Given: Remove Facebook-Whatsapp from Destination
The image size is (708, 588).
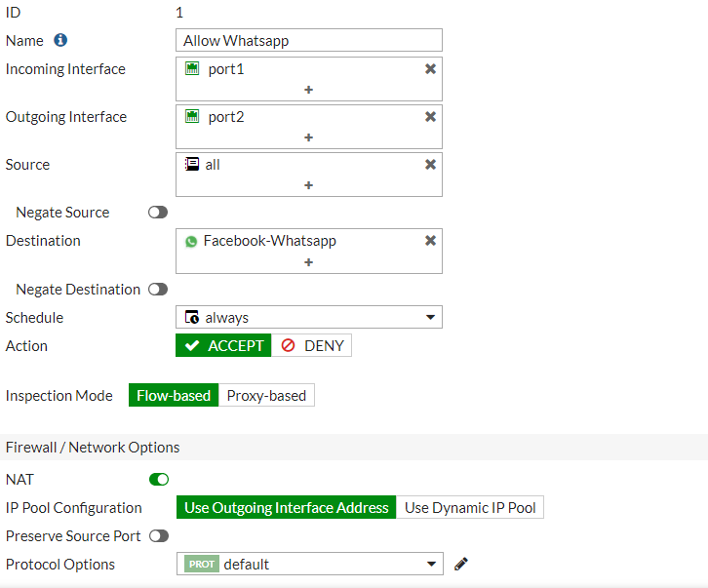Looking at the screenshot, I should 430,241.
